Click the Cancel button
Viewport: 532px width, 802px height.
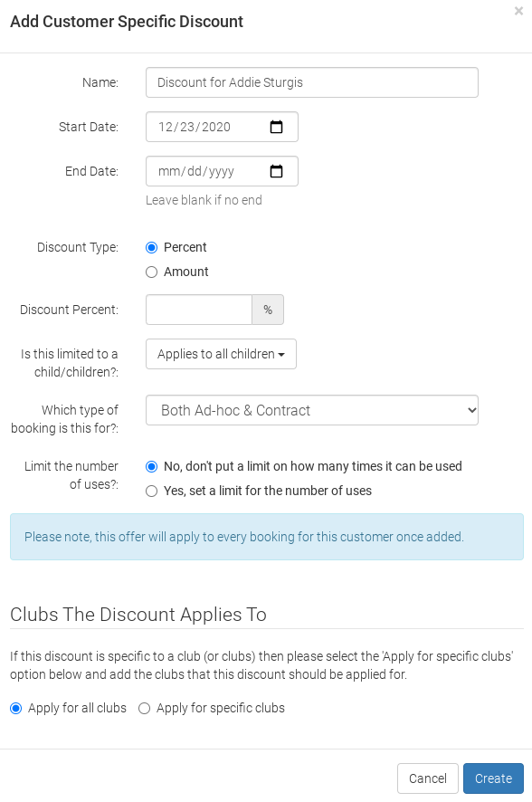pyautogui.click(x=427, y=778)
